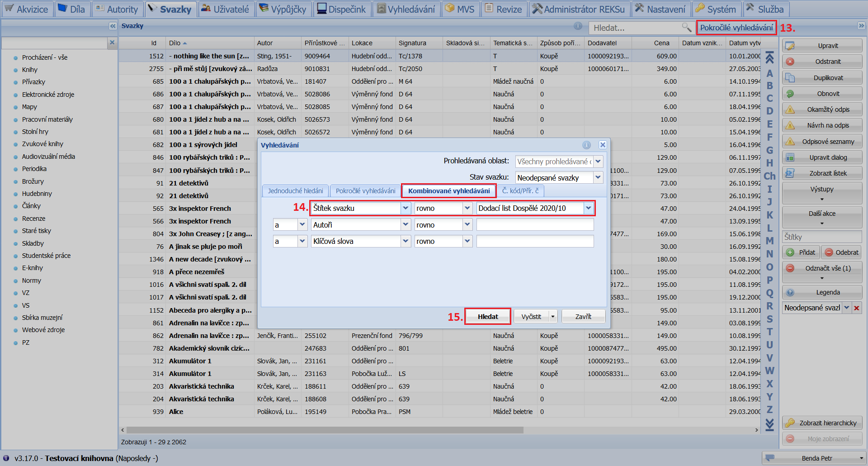Click Zobrazit lístek button
This screenshot has height=466, width=868.
pos(822,173)
